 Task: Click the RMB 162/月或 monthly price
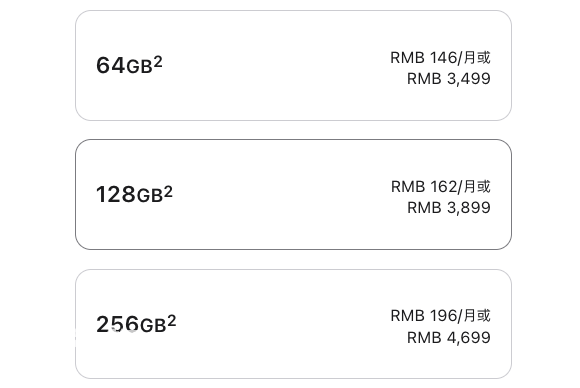pos(441,187)
